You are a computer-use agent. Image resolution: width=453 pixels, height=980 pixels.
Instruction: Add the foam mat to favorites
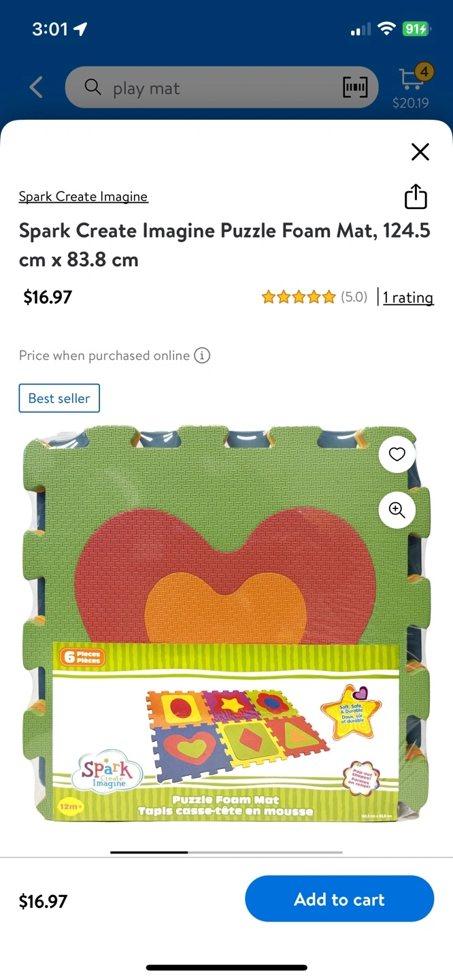[397, 455]
